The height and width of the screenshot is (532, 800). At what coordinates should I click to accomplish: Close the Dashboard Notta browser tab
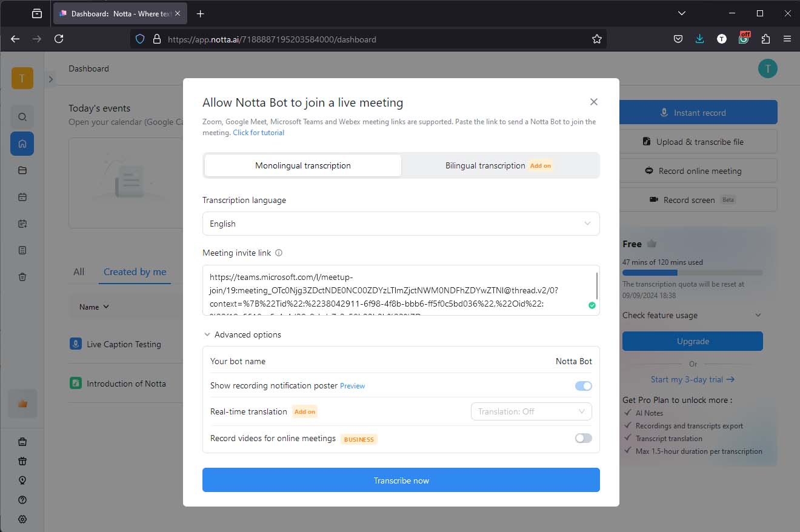tap(178, 13)
